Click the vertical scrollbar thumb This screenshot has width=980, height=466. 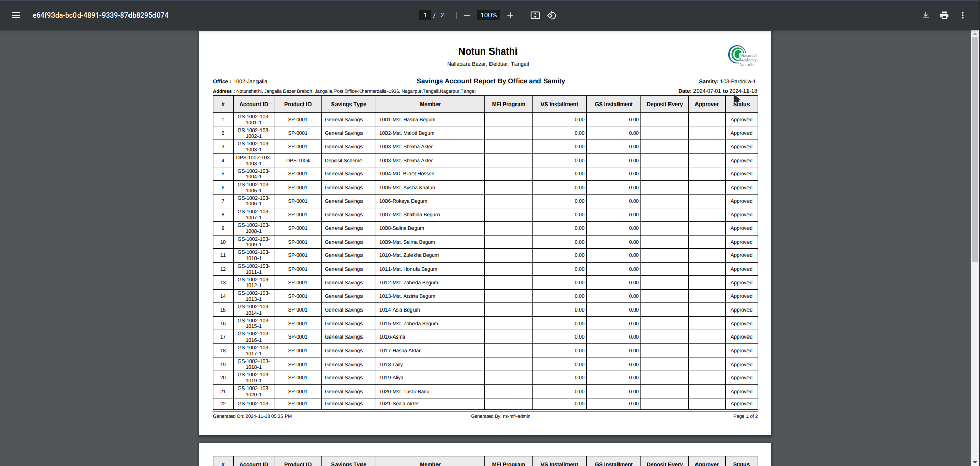pyautogui.click(x=975, y=150)
